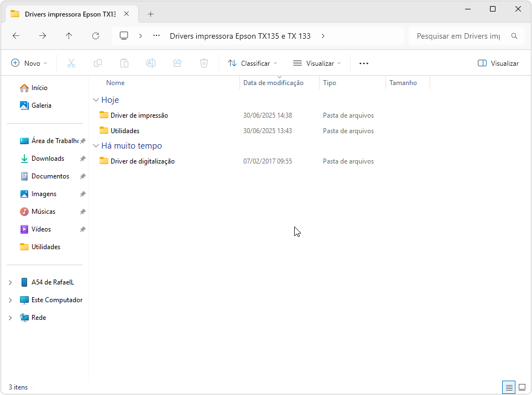Sort by the Nome column header

tap(116, 83)
